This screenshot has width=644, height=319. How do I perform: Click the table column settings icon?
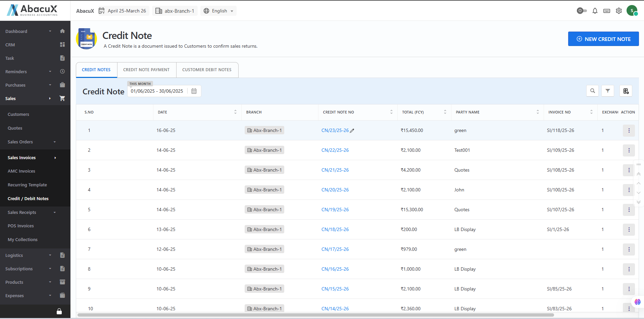point(626,91)
